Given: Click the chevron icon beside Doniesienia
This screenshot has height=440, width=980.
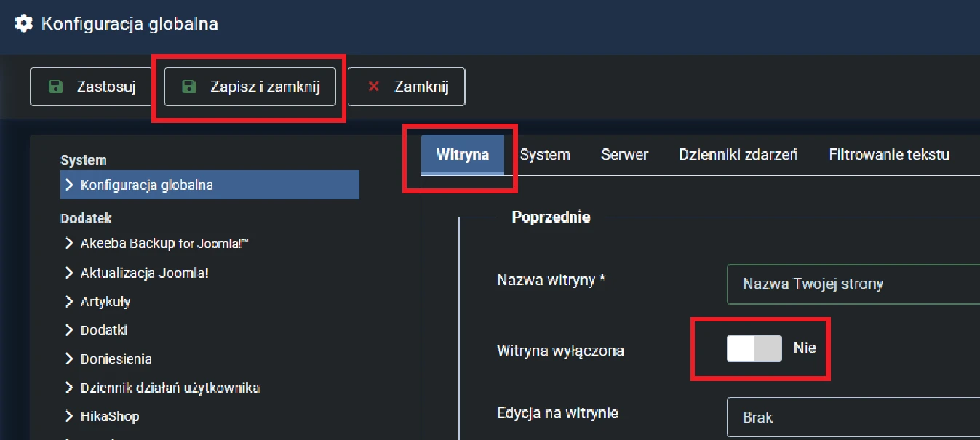Looking at the screenshot, I should (69, 359).
